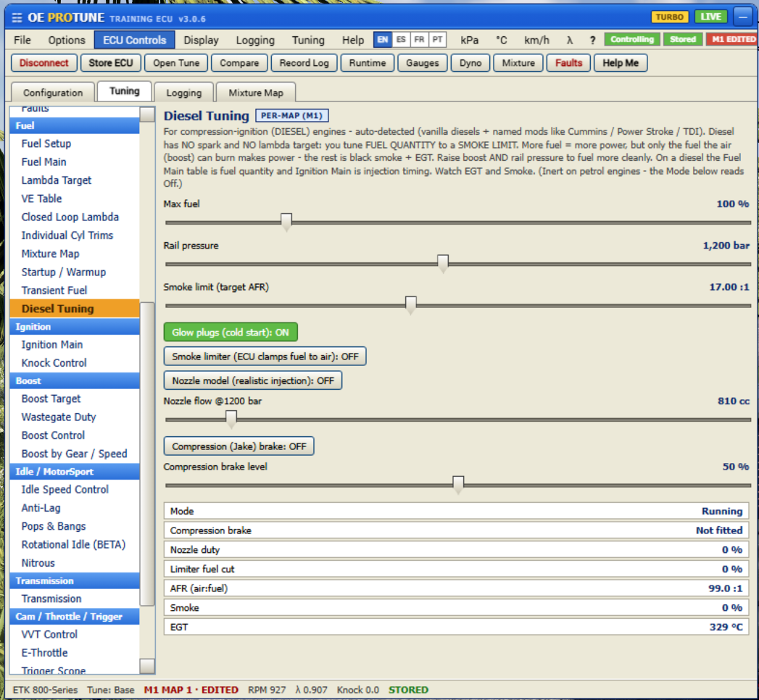759x700 pixels.
Task: Open the ECU Controls menu
Action: point(135,40)
